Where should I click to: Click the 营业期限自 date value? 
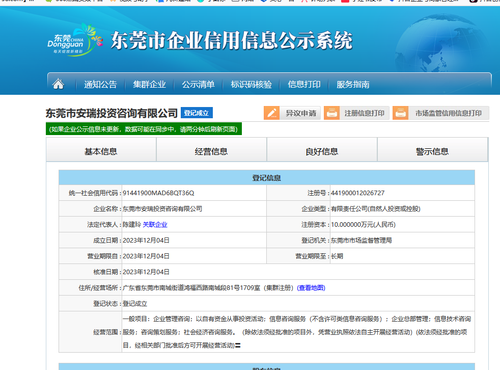coord(146,256)
